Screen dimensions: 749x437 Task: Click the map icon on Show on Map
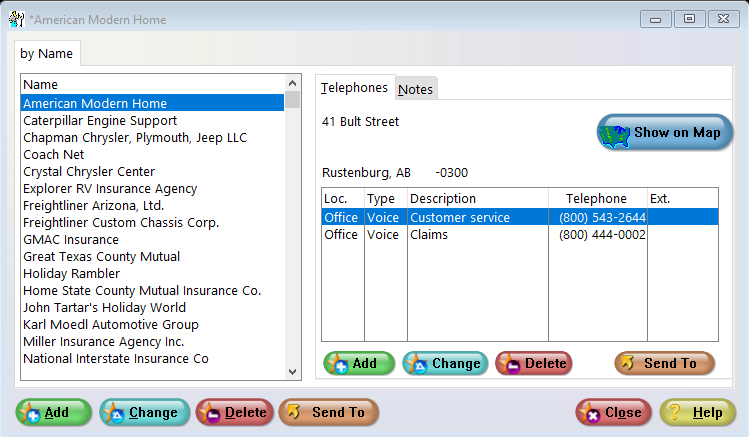(x=616, y=136)
